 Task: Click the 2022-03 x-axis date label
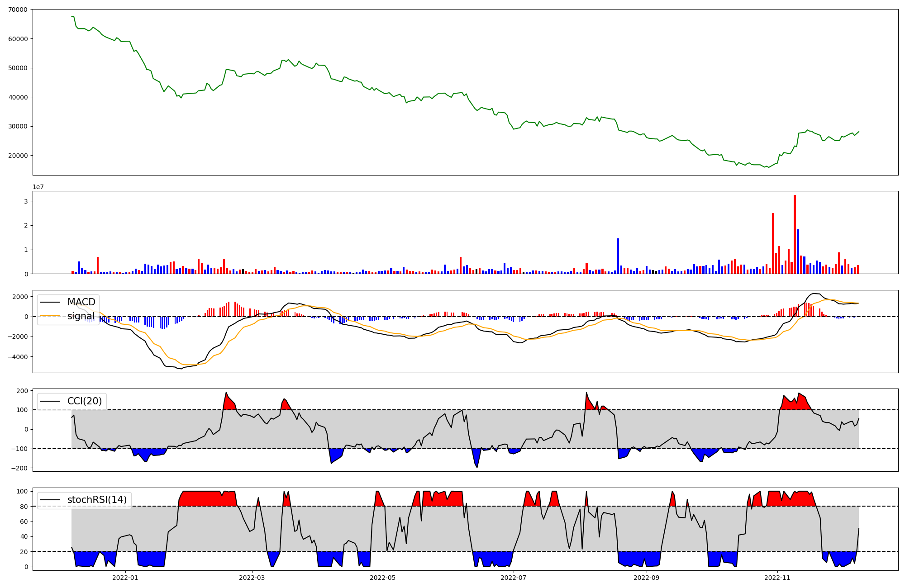[x=252, y=578]
